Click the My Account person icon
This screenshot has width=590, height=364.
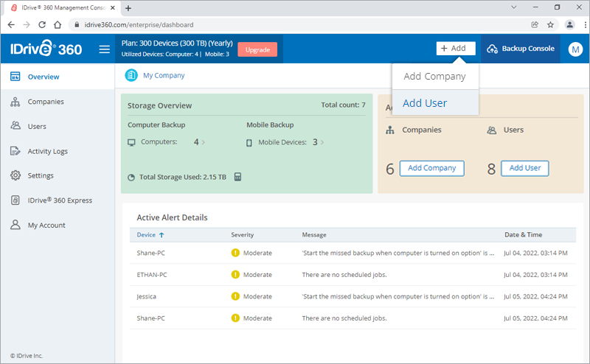click(x=15, y=225)
